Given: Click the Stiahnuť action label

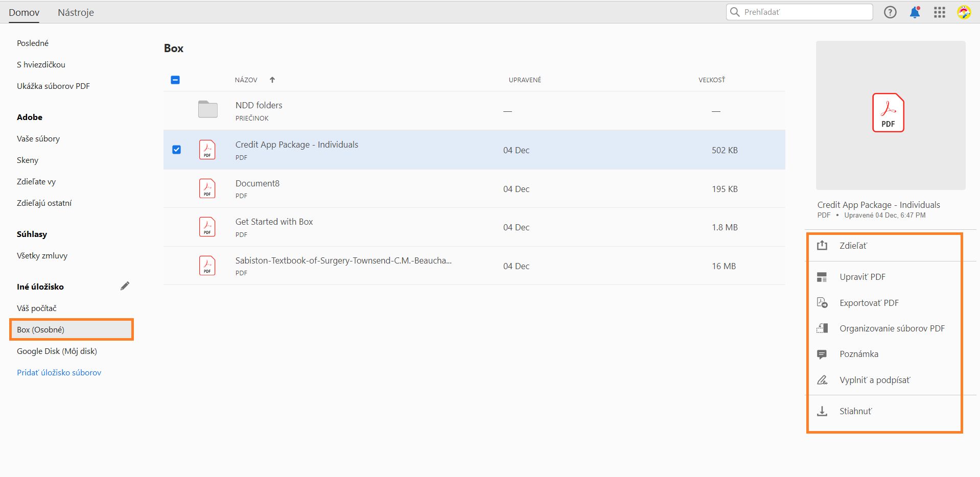Looking at the screenshot, I should [856, 411].
